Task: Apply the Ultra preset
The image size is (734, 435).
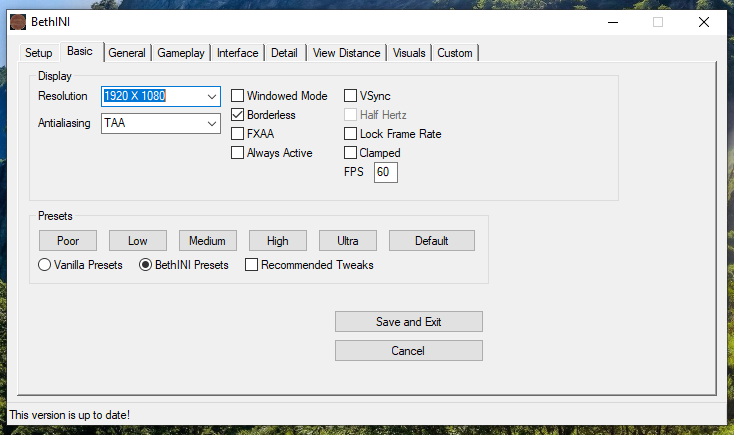Action: [x=348, y=240]
